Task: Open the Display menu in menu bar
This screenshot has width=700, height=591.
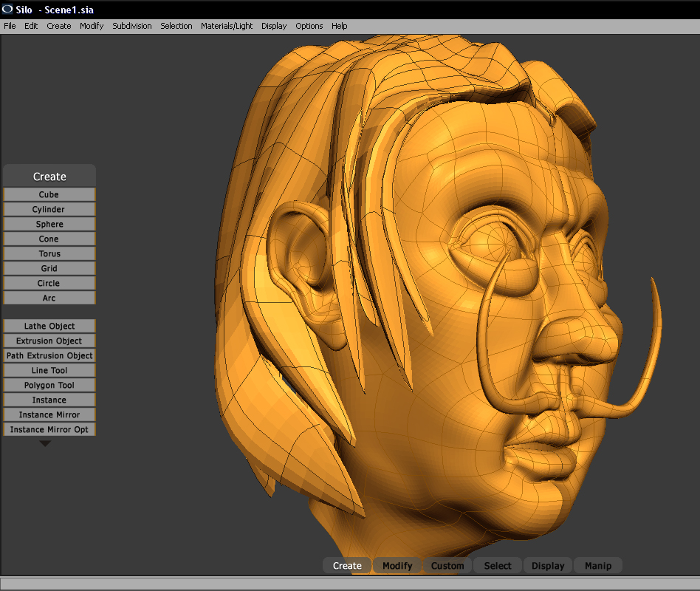Action: pos(274,26)
